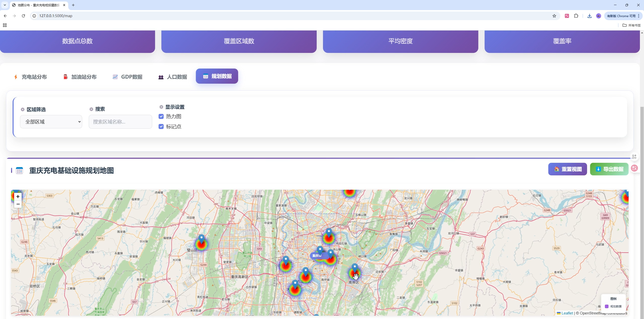The height and width of the screenshot is (319, 644).
Task: View site information icon
Action: pyautogui.click(x=34, y=16)
